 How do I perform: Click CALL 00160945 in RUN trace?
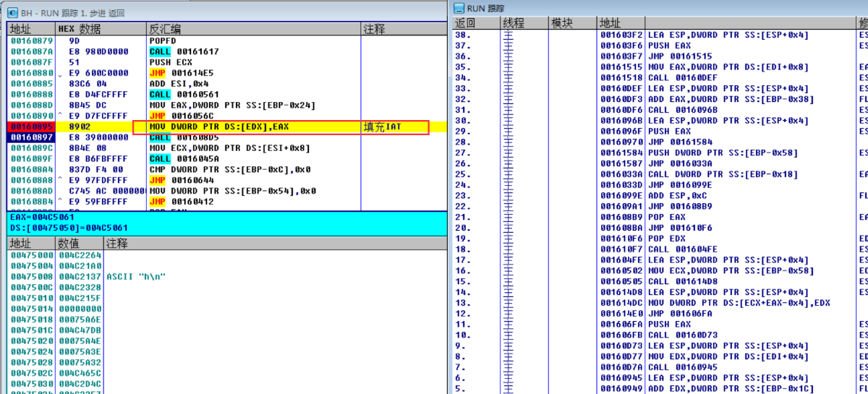coord(683,367)
